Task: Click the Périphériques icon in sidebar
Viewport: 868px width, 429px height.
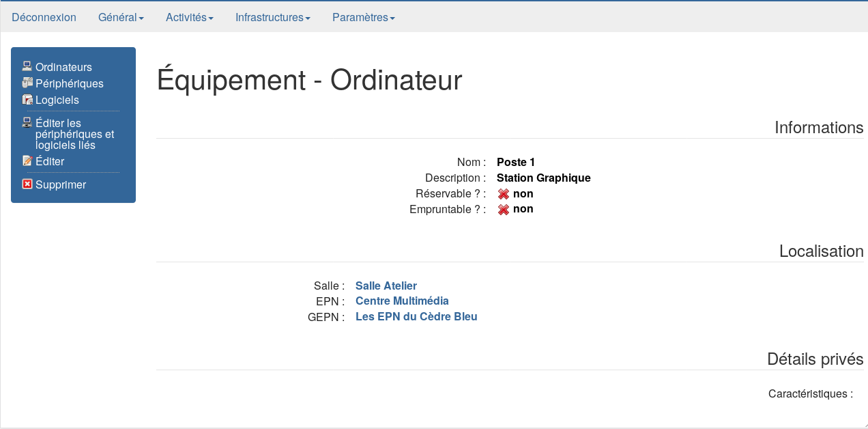Action: [27, 83]
